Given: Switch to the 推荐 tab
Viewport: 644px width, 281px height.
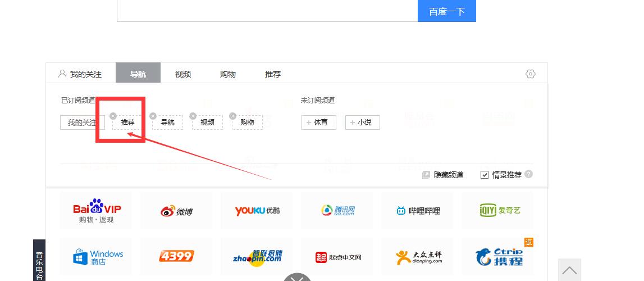Looking at the screenshot, I should point(273,74).
